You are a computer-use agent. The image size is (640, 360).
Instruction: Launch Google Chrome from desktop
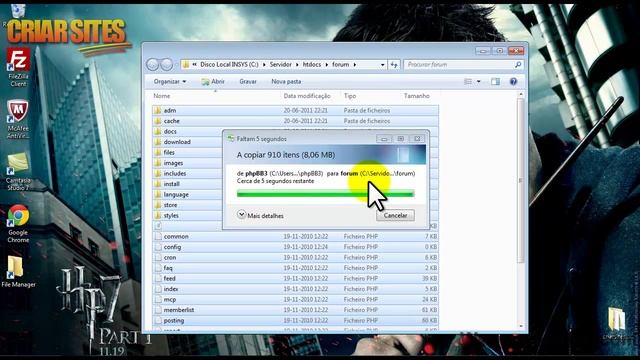coord(18,224)
